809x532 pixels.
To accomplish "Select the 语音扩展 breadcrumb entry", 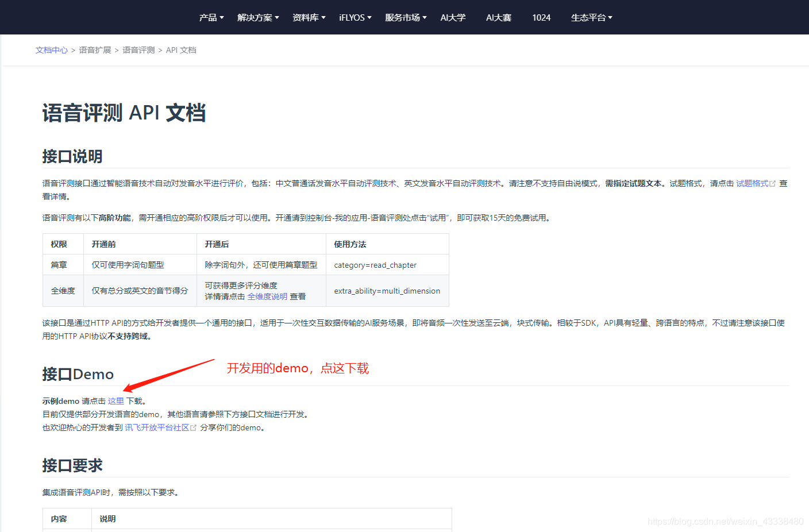I will tap(95, 50).
